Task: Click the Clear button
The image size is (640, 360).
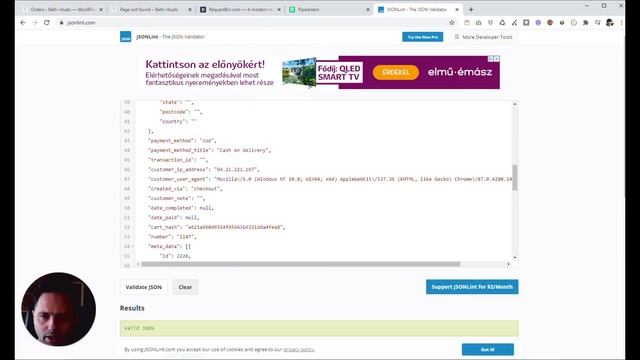Action: pyautogui.click(x=185, y=287)
